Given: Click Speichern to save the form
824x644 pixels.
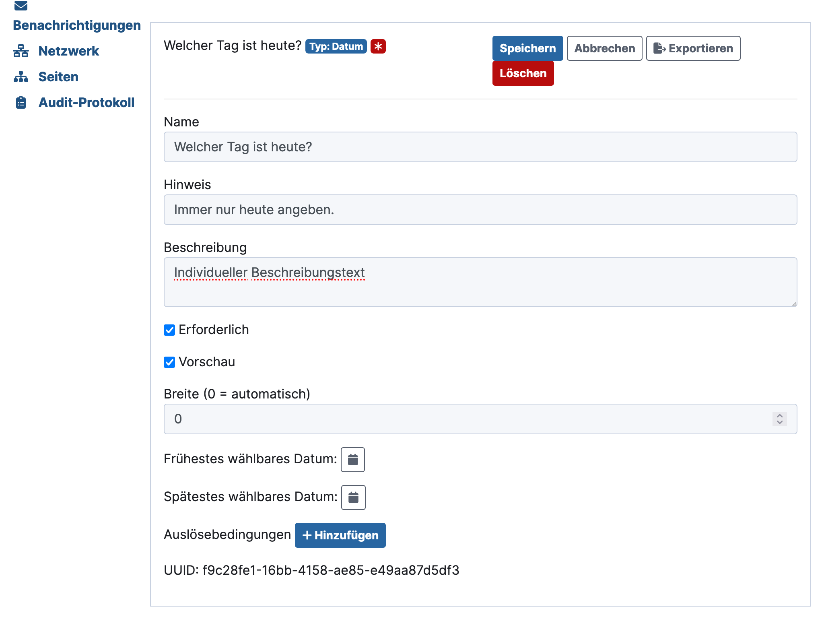Looking at the screenshot, I should tap(528, 48).
